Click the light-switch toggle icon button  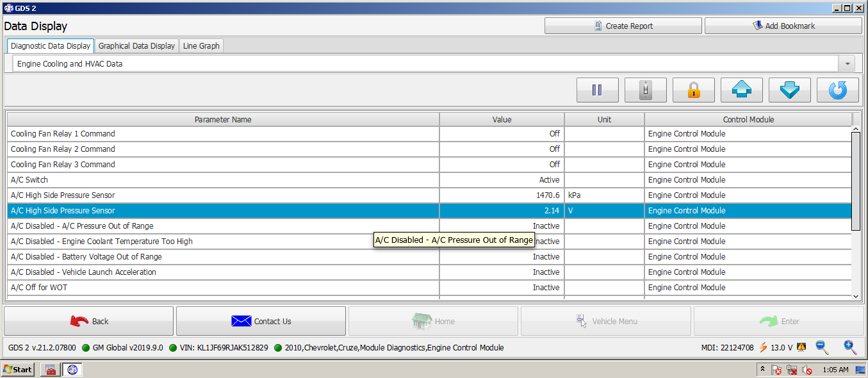pos(645,90)
